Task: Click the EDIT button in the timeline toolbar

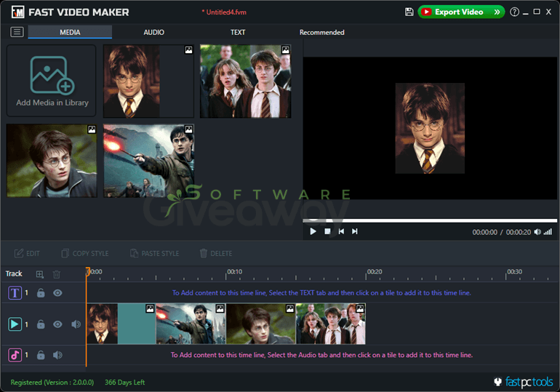Action: coord(27,254)
